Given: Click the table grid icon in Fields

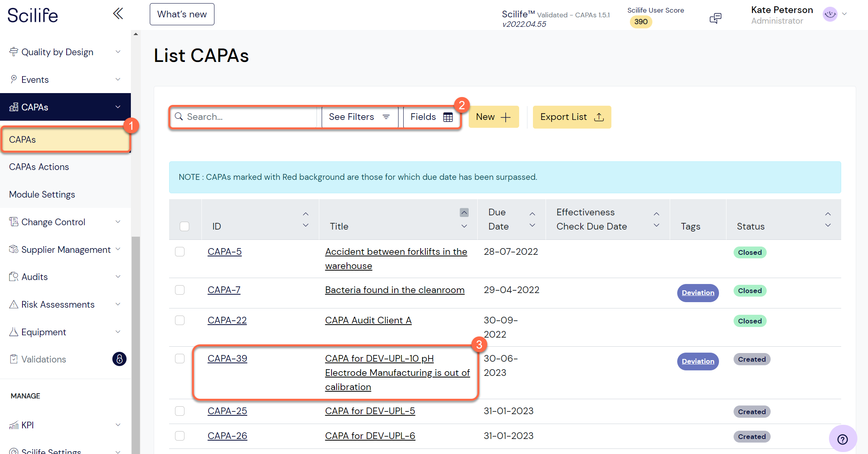Looking at the screenshot, I should 448,117.
